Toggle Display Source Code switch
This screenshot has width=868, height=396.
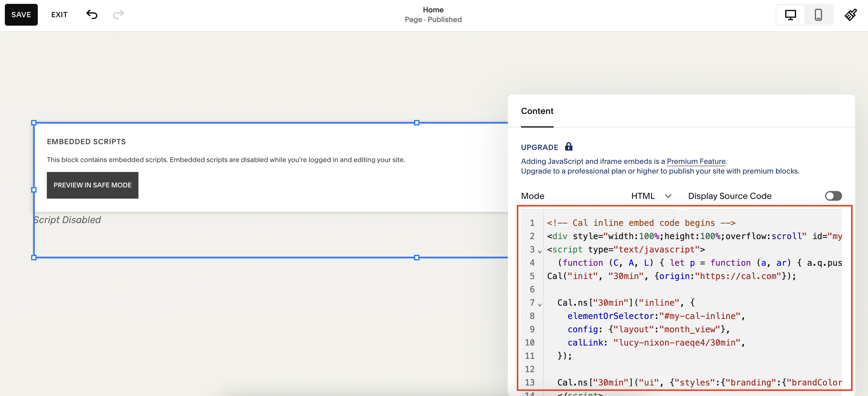point(833,196)
